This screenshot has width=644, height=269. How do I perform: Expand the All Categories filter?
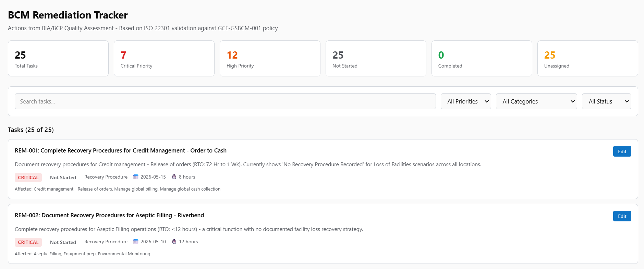(x=536, y=101)
